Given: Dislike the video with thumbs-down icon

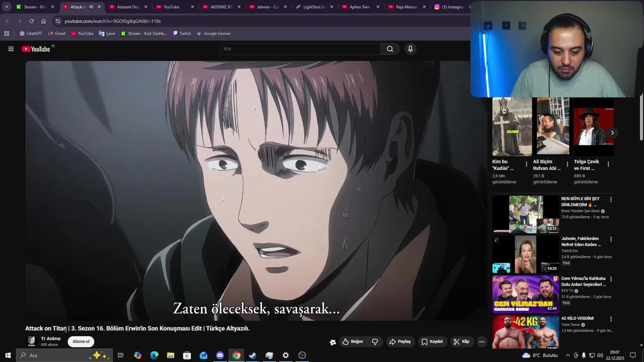Looking at the screenshot, I should click(x=375, y=341).
